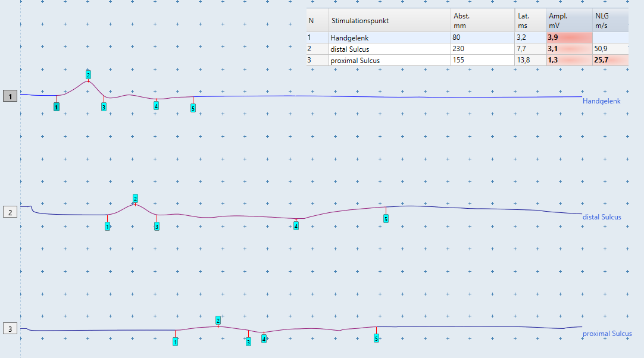Click marker 5 on the Handgelenk trace
Image resolution: width=644 pixels, height=358 pixels.
[193, 108]
